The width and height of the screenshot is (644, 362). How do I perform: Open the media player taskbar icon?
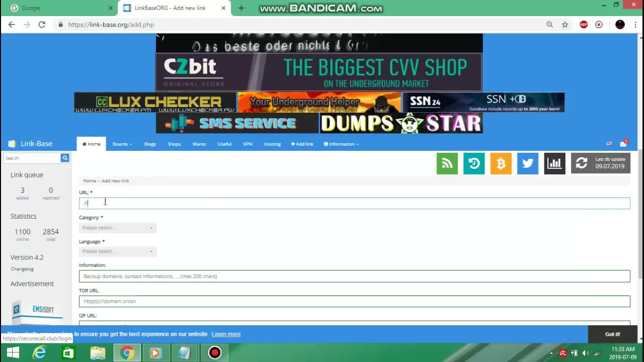click(x=155, y=352)
